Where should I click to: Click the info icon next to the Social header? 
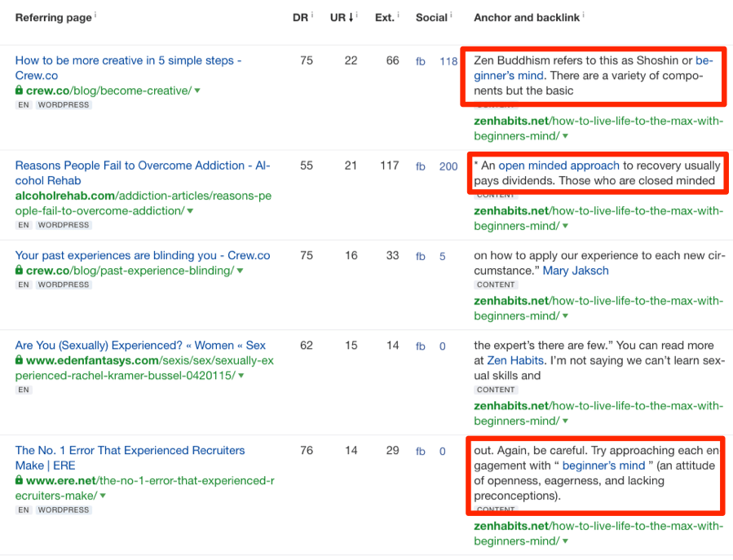(x=452, y=13)
